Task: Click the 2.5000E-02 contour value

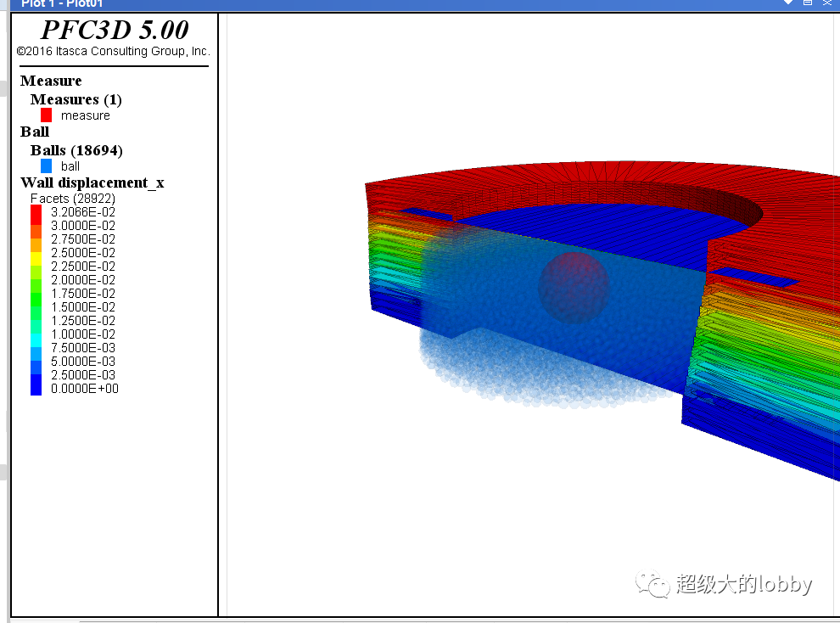Action: [x=83, y=253]
